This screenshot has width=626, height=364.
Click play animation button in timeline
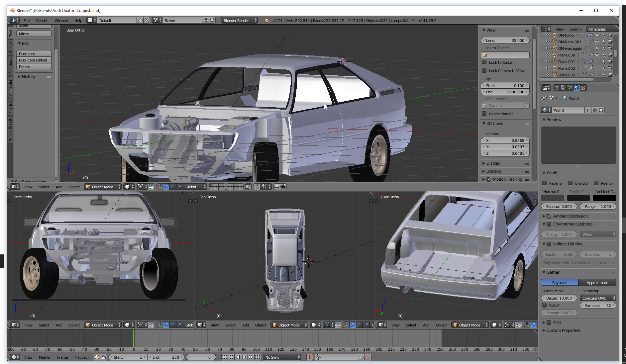tap(244, 357)
